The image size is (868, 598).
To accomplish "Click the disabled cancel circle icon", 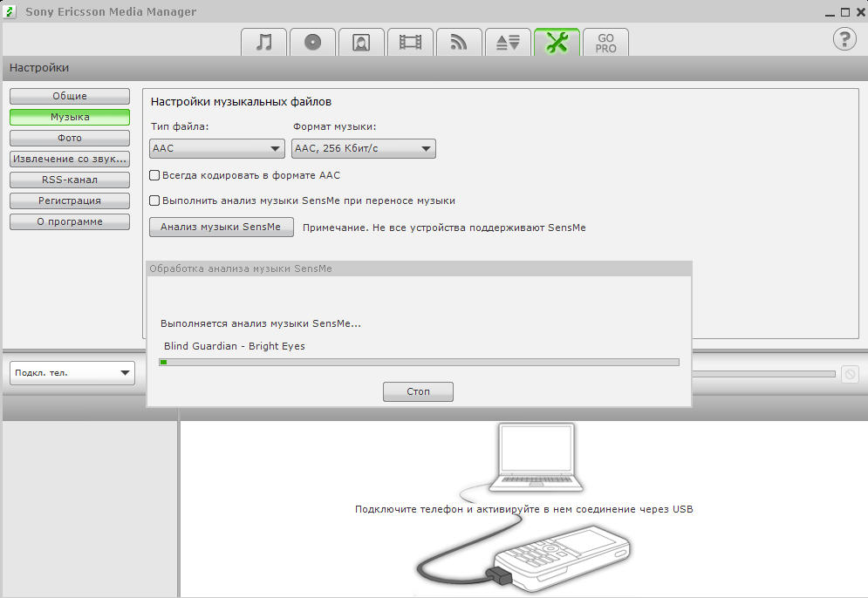I will tap(850, 375).
